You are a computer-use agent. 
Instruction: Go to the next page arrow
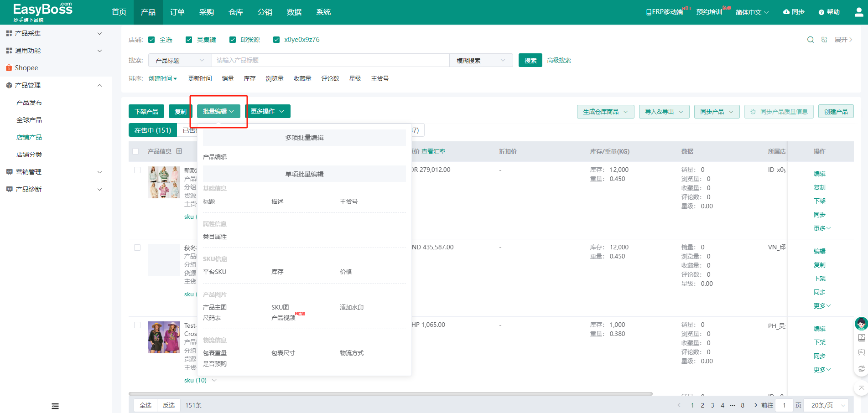(x=755, y=405)
